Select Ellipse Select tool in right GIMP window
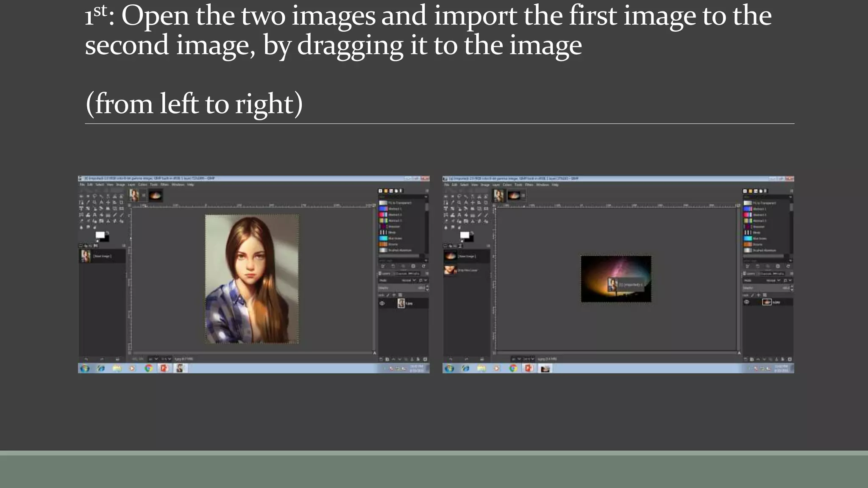 coord(453,196)
